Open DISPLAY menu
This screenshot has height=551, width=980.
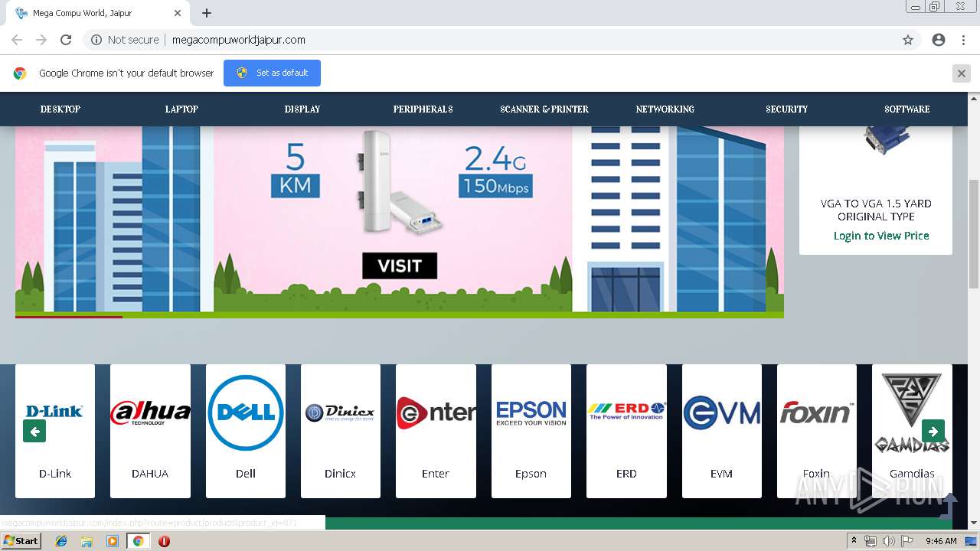302,109
